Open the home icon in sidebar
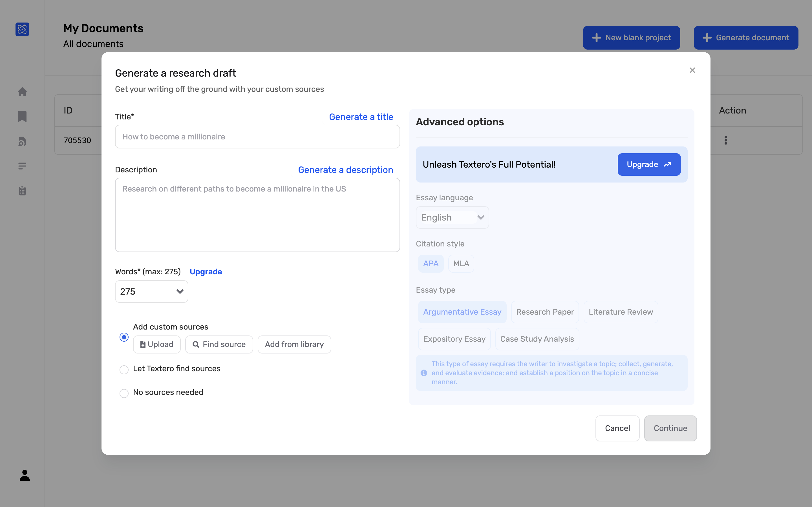Screen dimensions: 812x507 point(22,92)
